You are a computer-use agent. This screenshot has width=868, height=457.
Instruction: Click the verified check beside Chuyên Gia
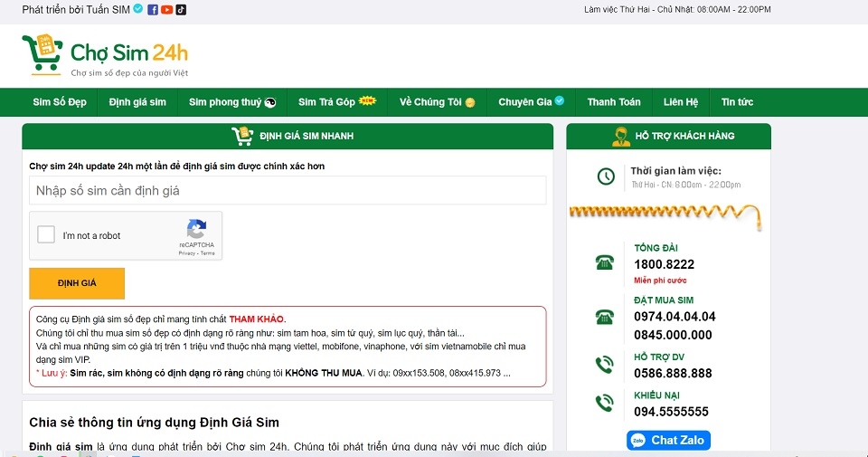(x=560, y=100)
